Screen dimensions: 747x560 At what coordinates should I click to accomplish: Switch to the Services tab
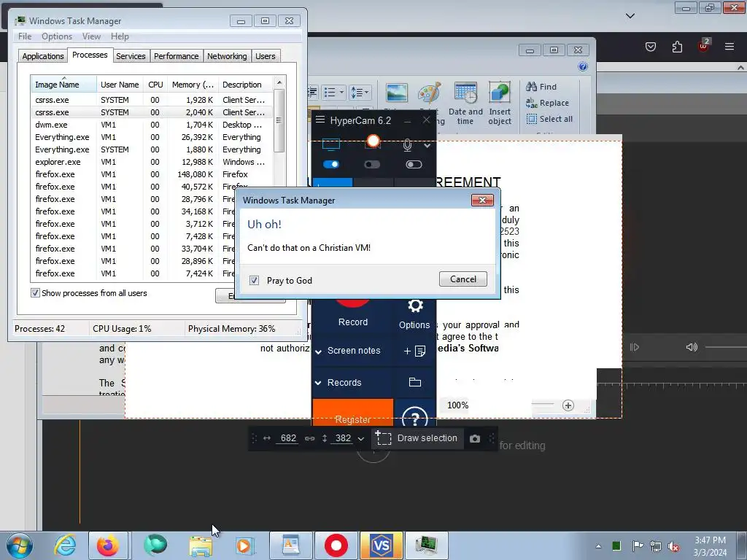(x=131, y=56)
